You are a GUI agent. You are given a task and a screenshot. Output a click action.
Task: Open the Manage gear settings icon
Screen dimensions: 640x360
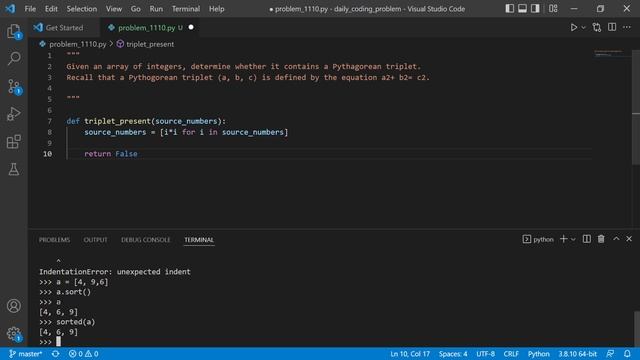tap(13, 333)
